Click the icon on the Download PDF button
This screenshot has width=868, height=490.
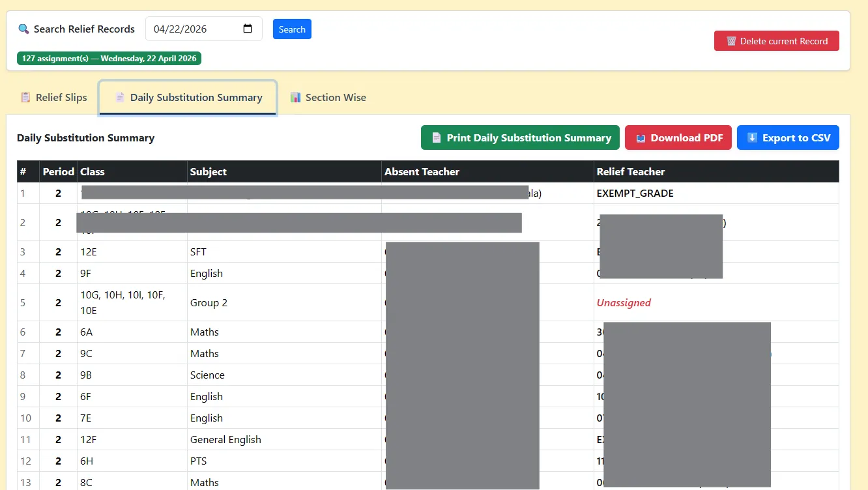point(641,138)
